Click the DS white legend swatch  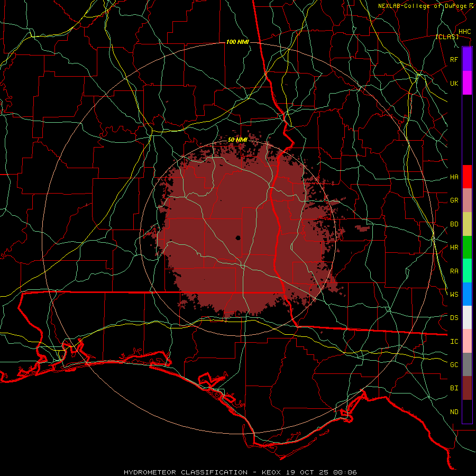pyautogui.click(x=467, y=317)
